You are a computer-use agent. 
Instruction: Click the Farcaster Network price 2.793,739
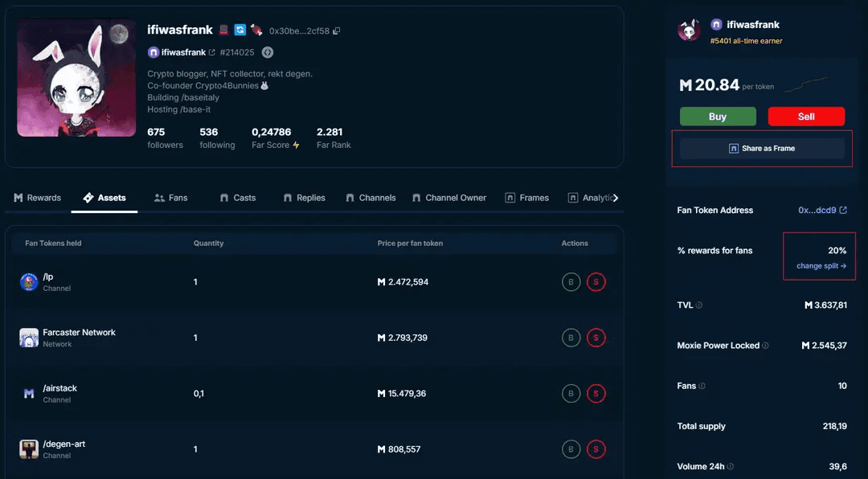click(x=403, y=338)
